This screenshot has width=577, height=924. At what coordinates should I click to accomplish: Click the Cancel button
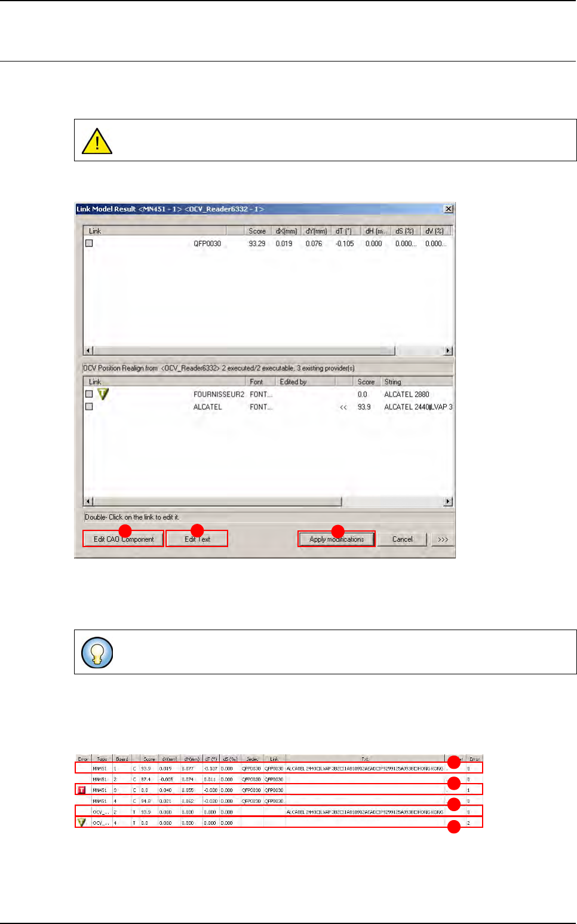pos(402,539)
